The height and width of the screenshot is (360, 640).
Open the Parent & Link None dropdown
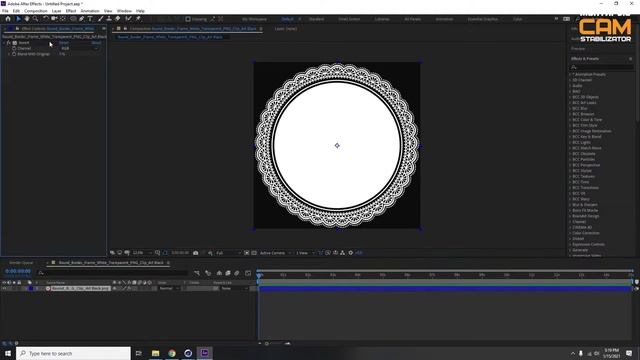click(234, 289)
